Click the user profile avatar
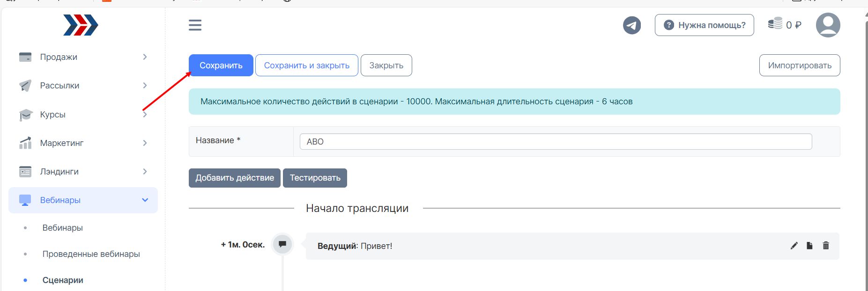868x291 pixels. tap(828, 25)
